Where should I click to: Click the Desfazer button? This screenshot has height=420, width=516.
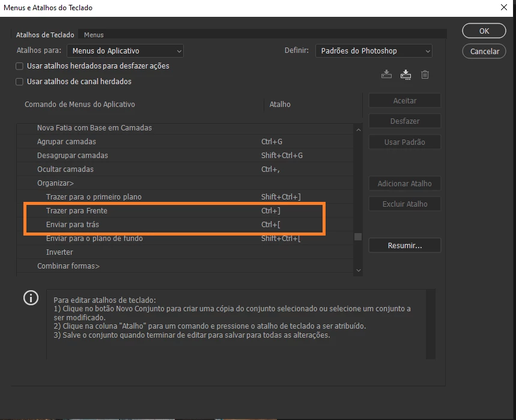(x=404, y=121)
